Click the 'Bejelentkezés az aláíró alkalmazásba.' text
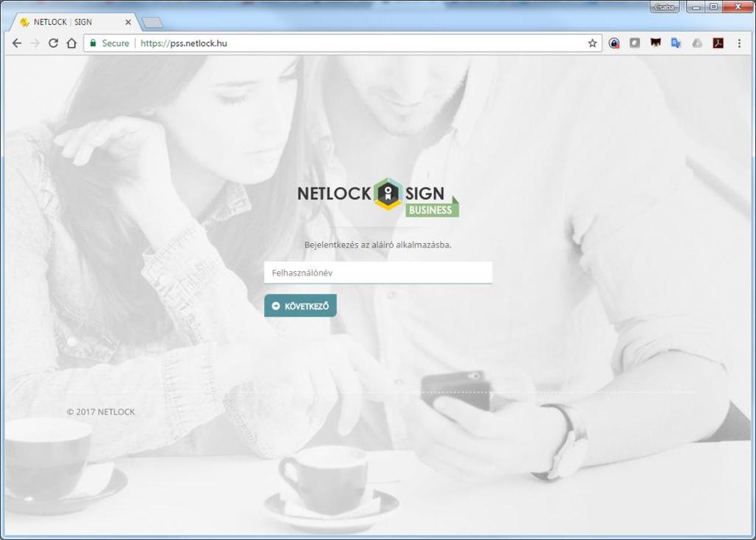The image size is (756, 540). [378, 245]
